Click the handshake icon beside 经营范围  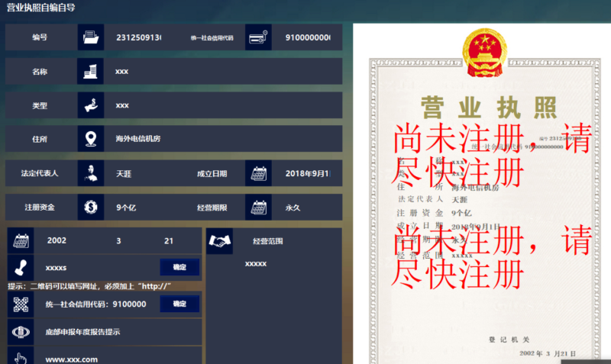pyautogui.click(x=219, y=241)
